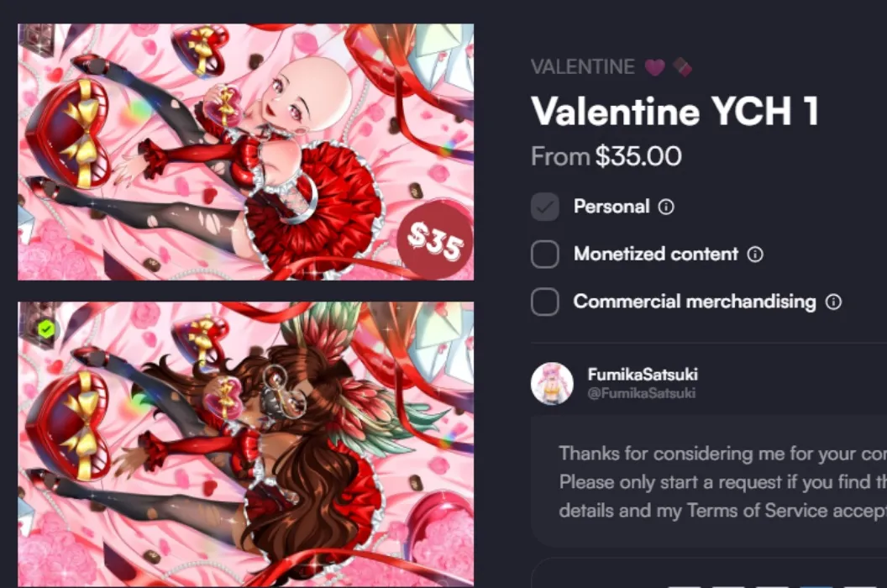Expand the From $35.00 pricing details
887x588 pixels.
605,156
